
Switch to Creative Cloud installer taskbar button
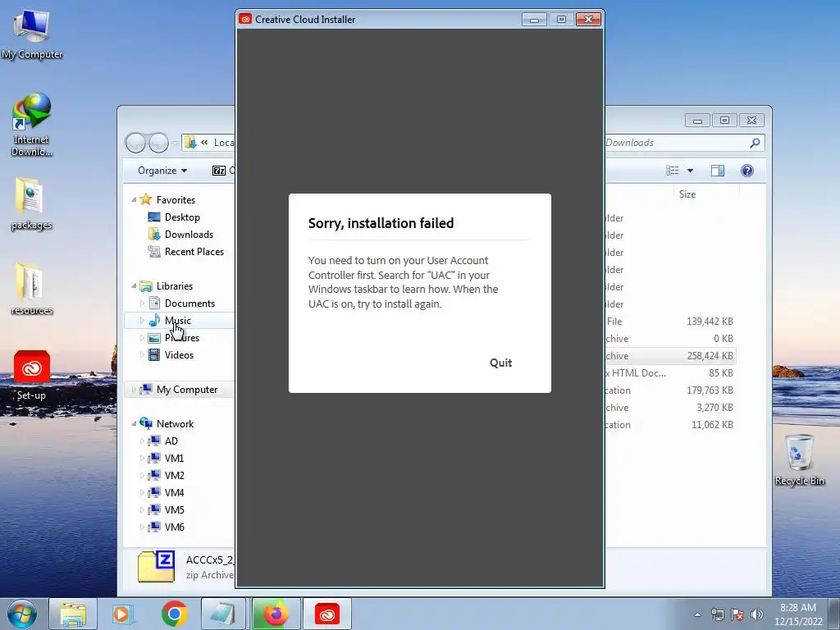(327, 614)
